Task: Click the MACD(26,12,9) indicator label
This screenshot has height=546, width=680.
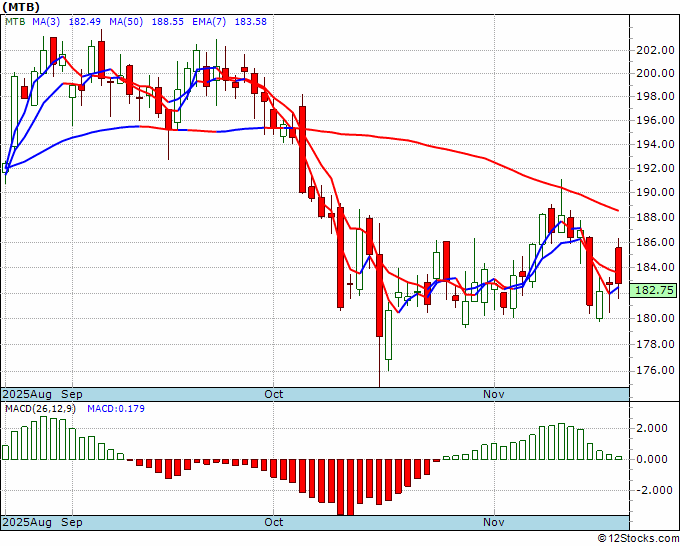Action: [40, 409]
